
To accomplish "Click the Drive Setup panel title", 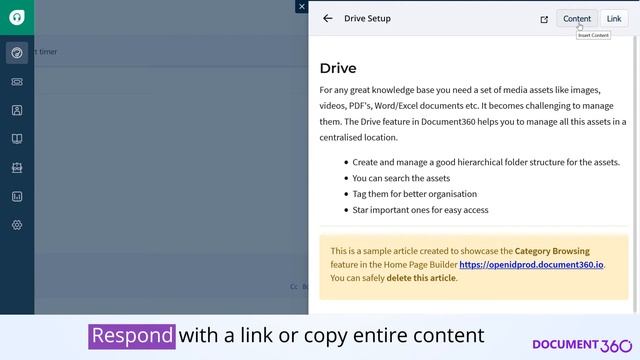I will click(x=367, y=19).
